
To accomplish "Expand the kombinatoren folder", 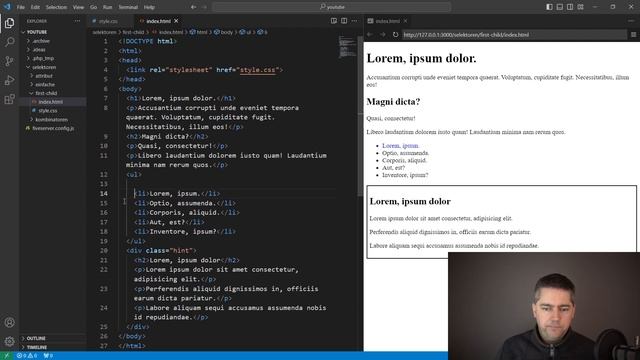I will coord(31,120).
